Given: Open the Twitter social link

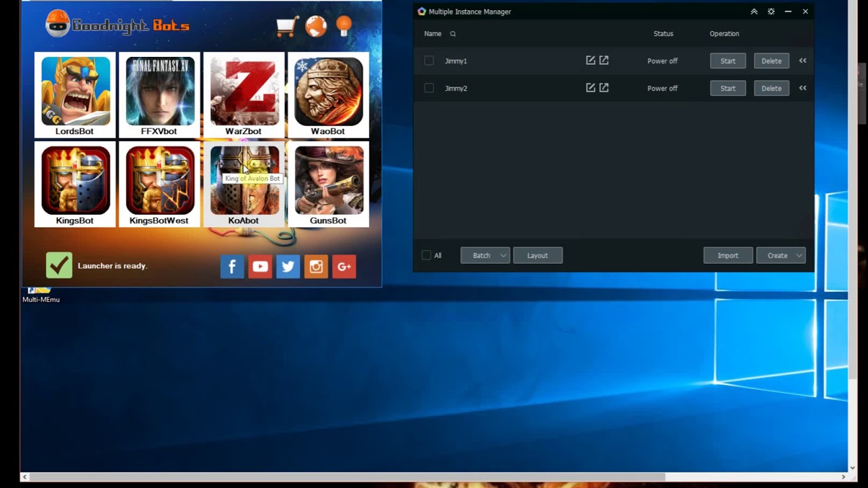Looking at the screenshot, I should click(x=288, y=266).
